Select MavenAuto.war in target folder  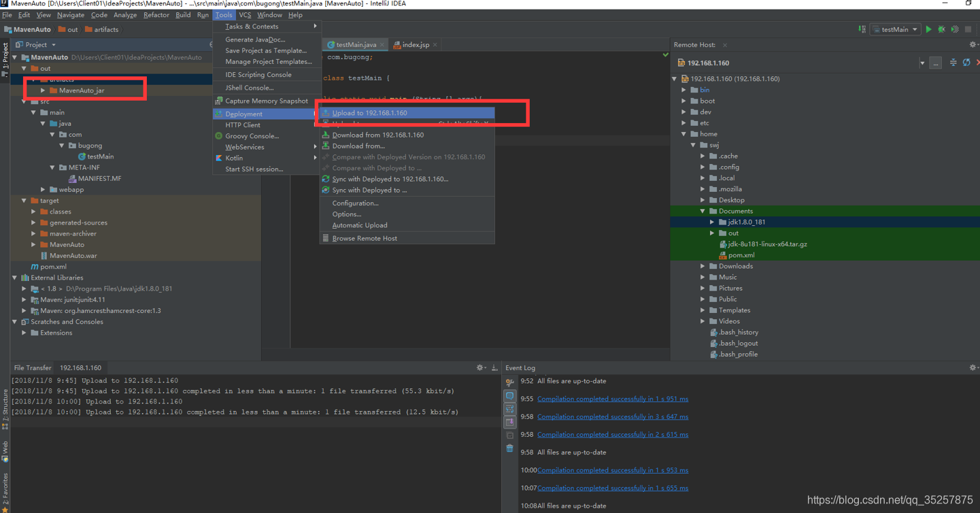point(68,256)
